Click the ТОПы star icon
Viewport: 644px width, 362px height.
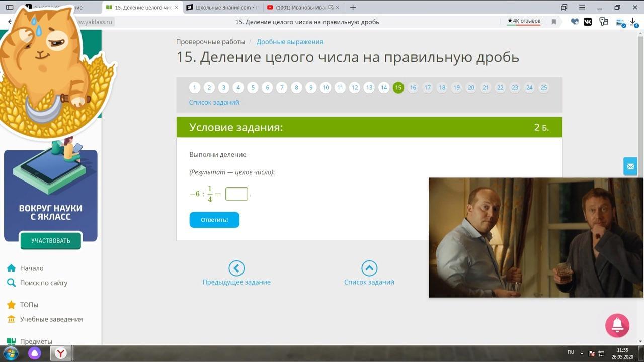point(11,305)
